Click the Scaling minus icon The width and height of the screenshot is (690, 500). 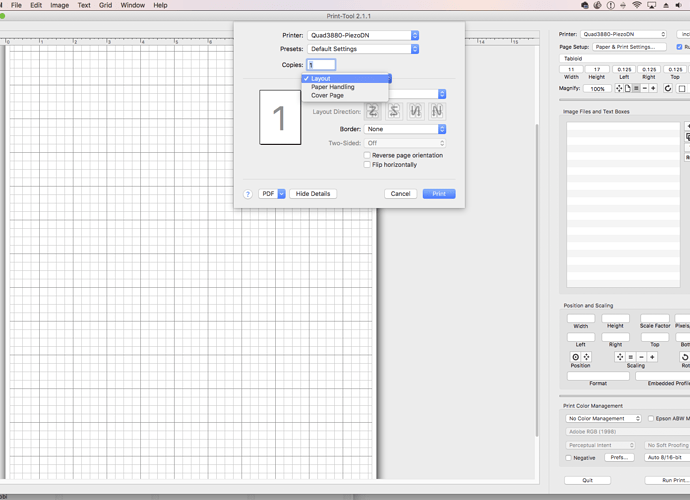(642, 357)
